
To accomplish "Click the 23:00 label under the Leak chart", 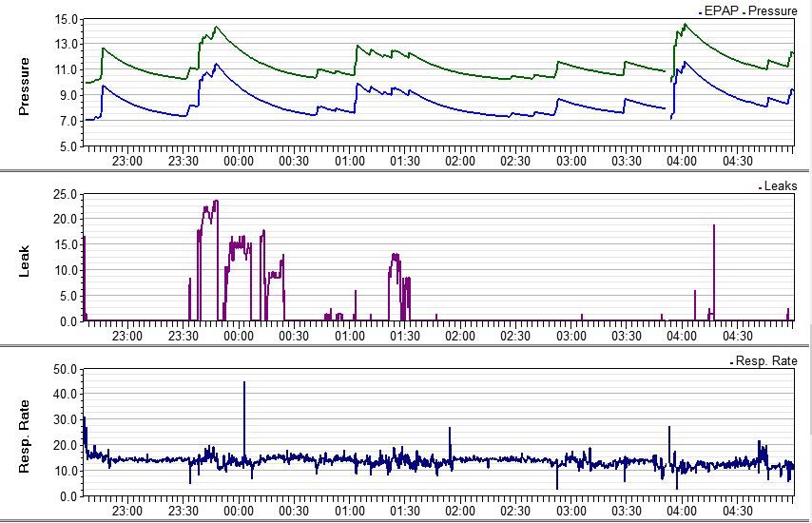I will click(x=127, y=336).
